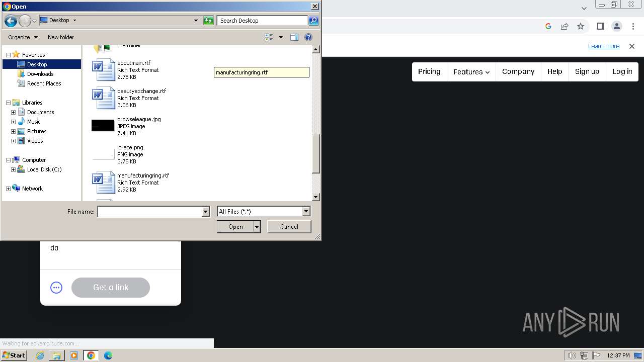Click the Google icon in Chrome address bar
This screenshot has height=362, width=644.
[x=548, y=26]
